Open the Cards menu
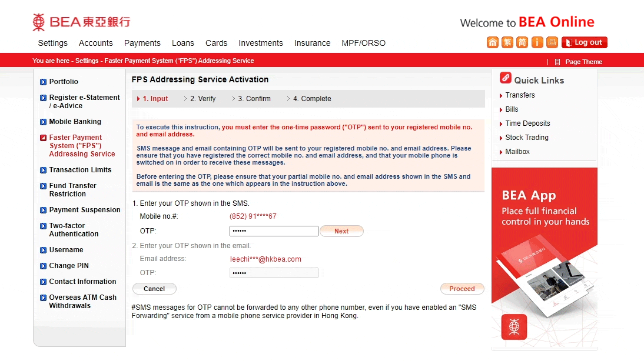Screen dimensions: 644x361 click(216, 43)
